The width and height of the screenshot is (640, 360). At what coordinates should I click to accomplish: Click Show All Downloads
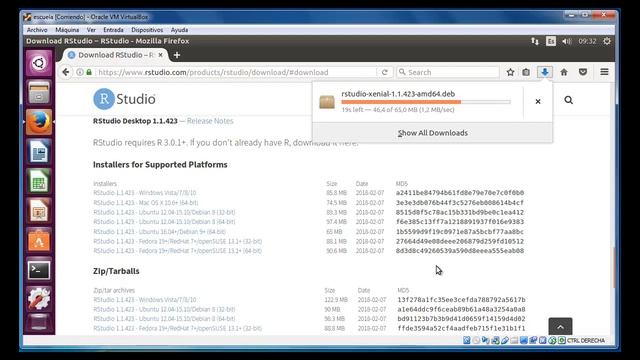click(433, 133)
